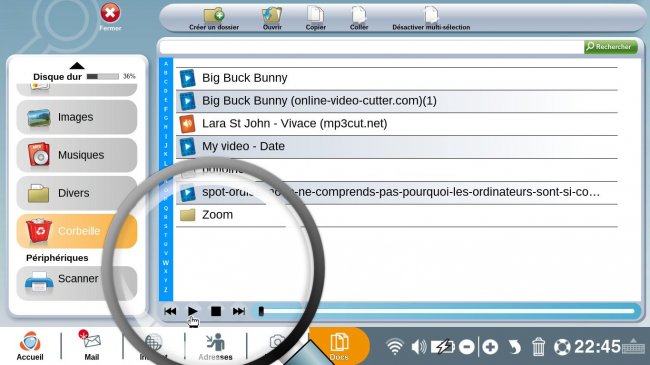This screenshot has height=365, width=650.
Task: Open the Wi-Fi network status icon
Action: tap(395, 346)
